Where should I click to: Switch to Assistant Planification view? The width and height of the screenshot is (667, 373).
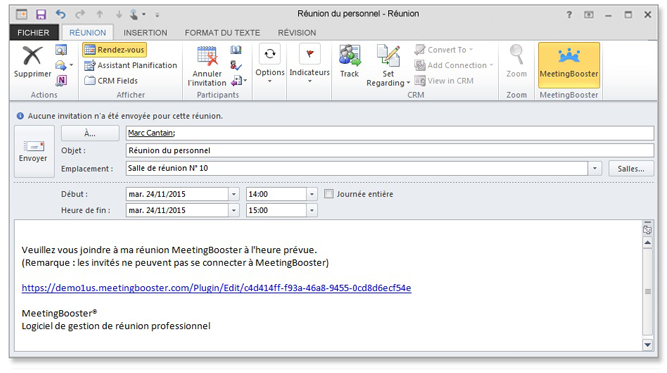click(130, 65)
